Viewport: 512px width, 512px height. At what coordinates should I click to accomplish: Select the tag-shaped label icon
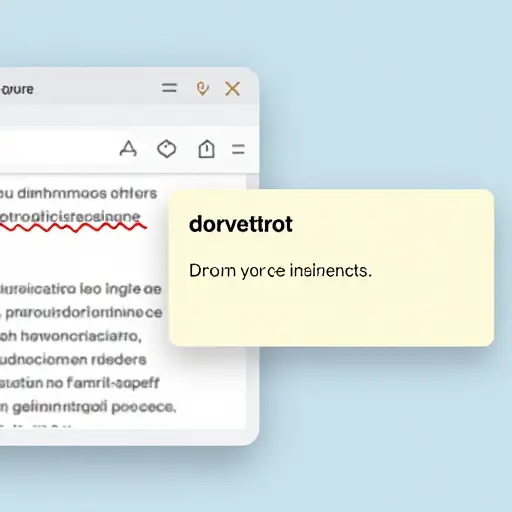click(167, 149)
